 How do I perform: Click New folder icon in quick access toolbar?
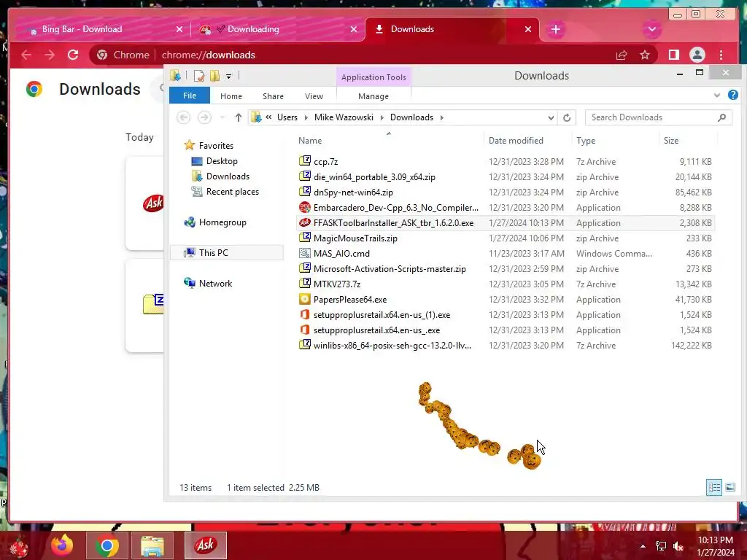tap(215, 76)
